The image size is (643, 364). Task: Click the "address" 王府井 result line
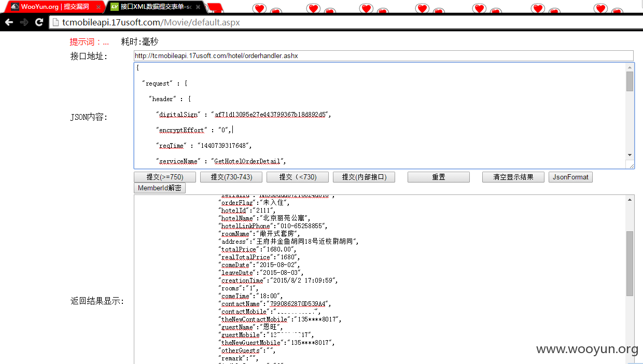(x=288, y=242)
